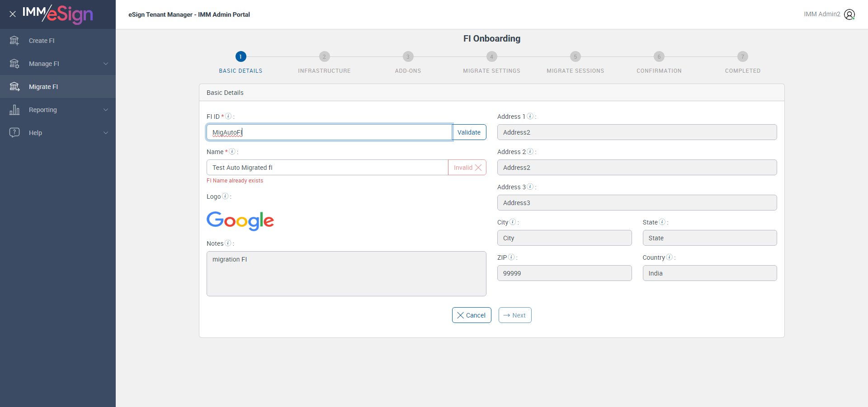The height and width of the screenshot is (407, 868).
Task: Go to step 2 Infrastructure
Action: tap(324, 57)
